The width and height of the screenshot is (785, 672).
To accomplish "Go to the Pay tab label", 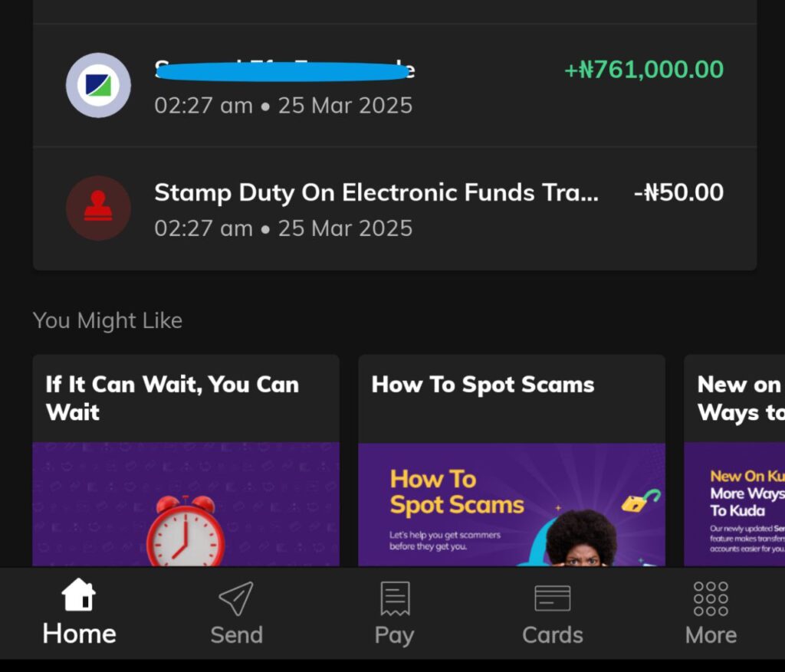I will pyautogui.click(x=395, y=635).
